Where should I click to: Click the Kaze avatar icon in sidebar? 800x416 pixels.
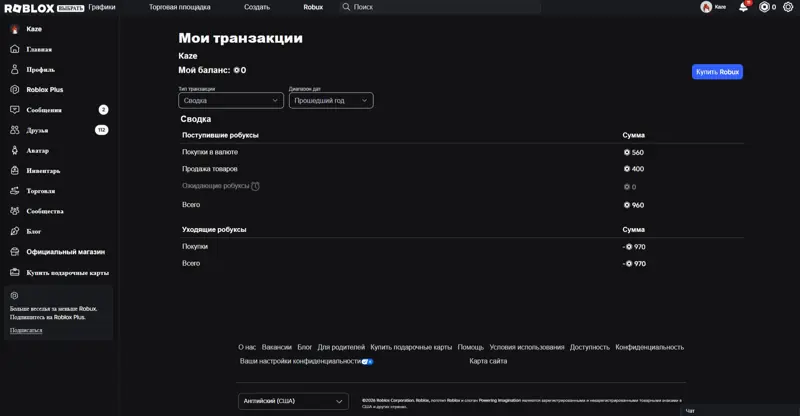tap(15, 29)
